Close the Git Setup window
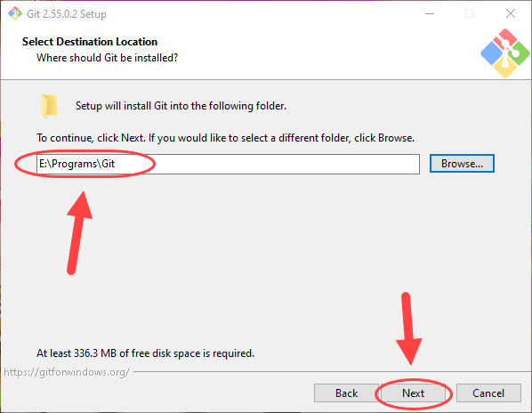 coord(511,13)
